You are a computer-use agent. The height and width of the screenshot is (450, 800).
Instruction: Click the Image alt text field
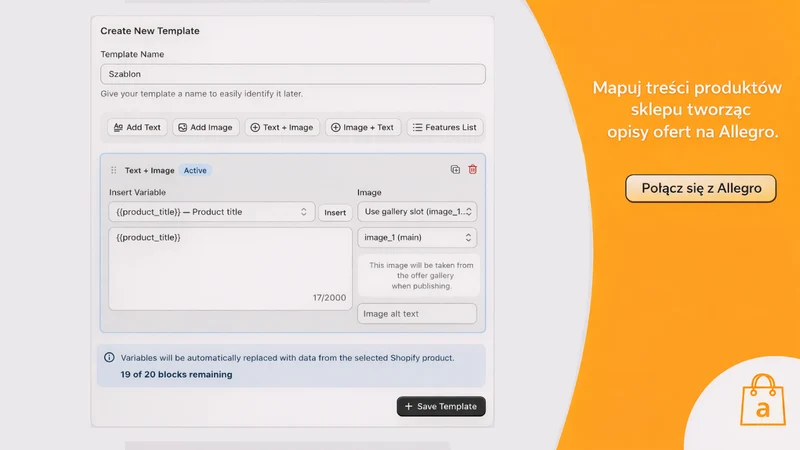(417, 314)
